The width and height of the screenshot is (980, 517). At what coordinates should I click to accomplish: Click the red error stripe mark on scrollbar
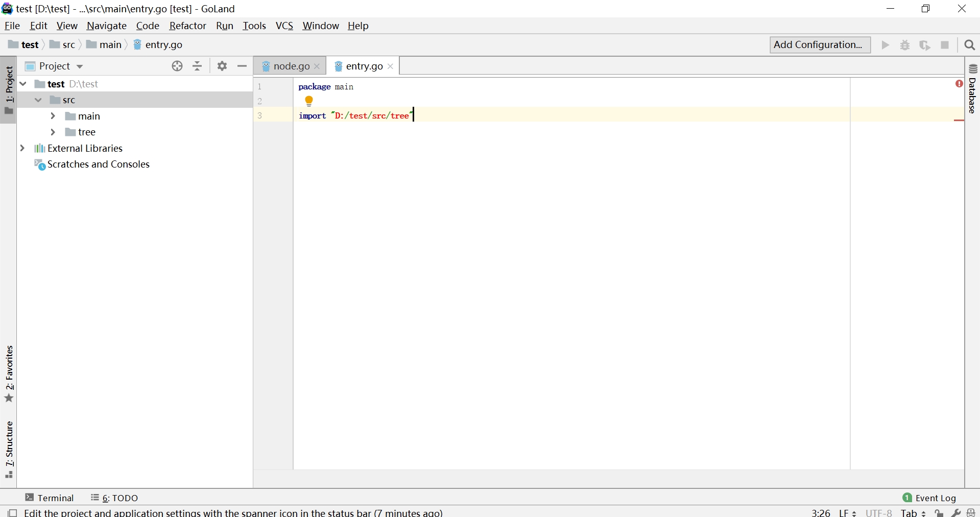click(x=959, y=120)
